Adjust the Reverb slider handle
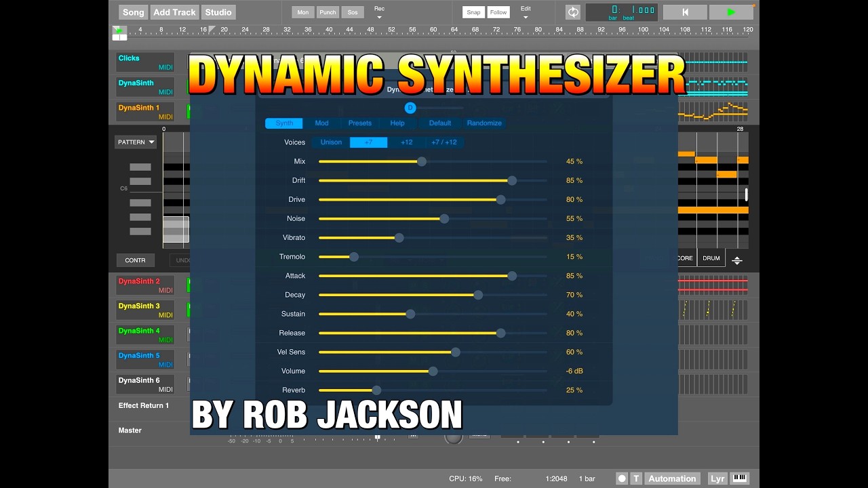Image resolution: width=868 pixels, height=488 pixels. click(x=376, y=390)
